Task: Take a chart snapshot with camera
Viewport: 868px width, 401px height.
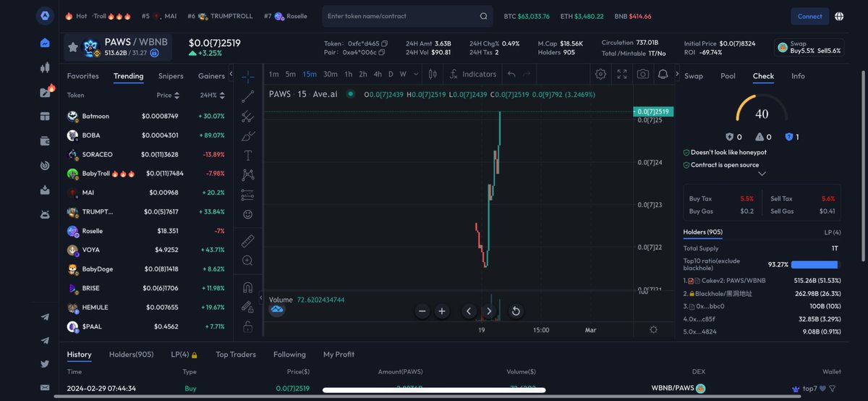Action: point(642,74)
